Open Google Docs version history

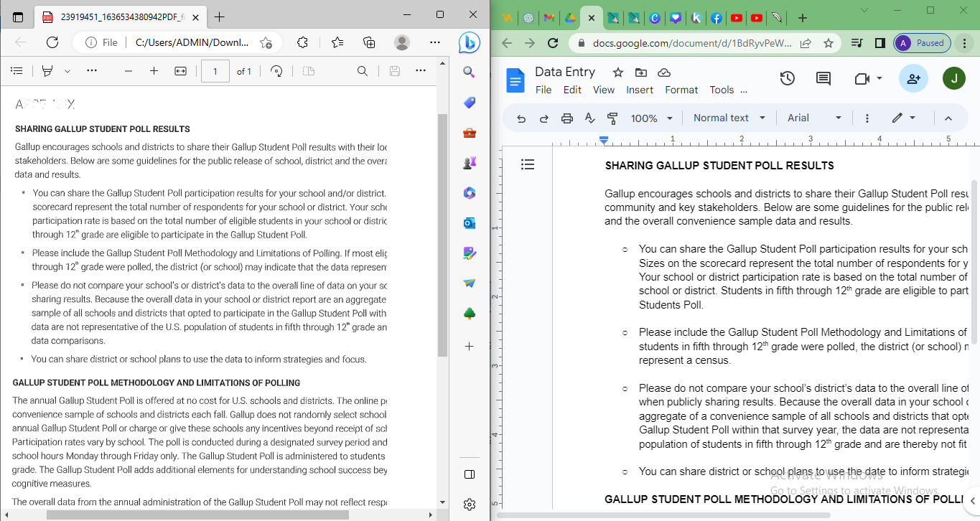[x=788, y=79]
